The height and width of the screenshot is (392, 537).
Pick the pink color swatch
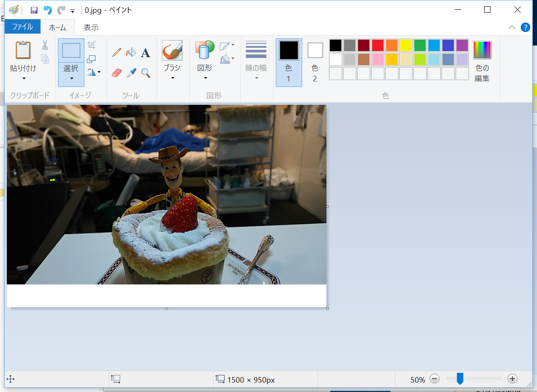pyautogui.click(x=378, y=59)
